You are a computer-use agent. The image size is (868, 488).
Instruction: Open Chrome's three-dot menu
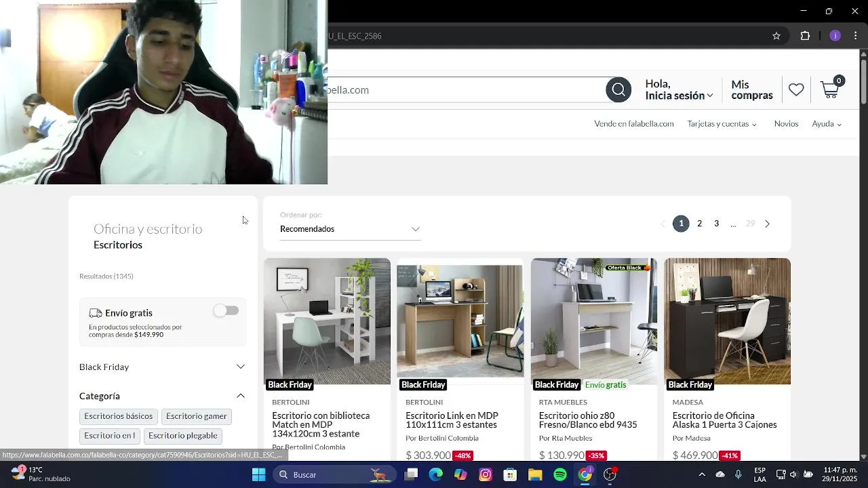856,36
